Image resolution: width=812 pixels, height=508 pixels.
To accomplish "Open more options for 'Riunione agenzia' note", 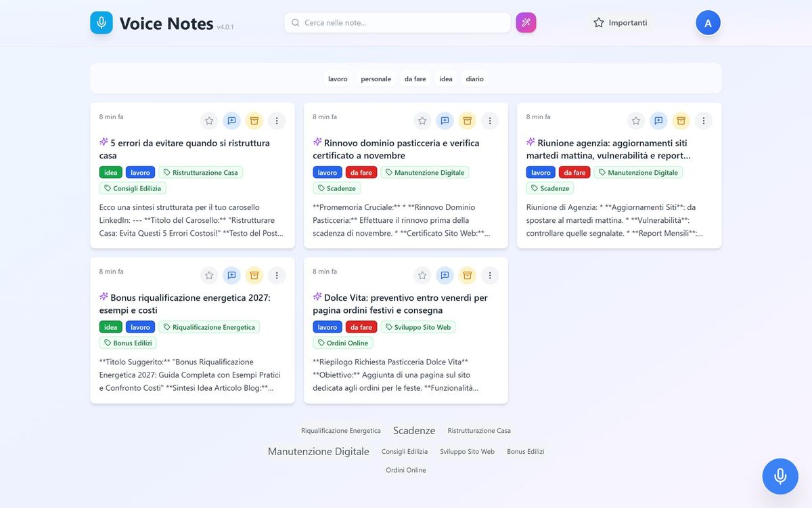I will pos(703,121).
